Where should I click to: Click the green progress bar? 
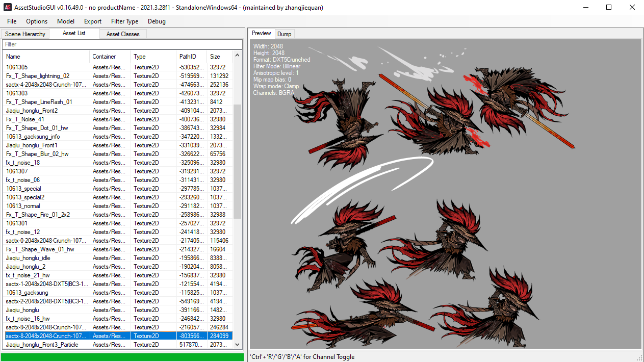click(x=122, y=357)
